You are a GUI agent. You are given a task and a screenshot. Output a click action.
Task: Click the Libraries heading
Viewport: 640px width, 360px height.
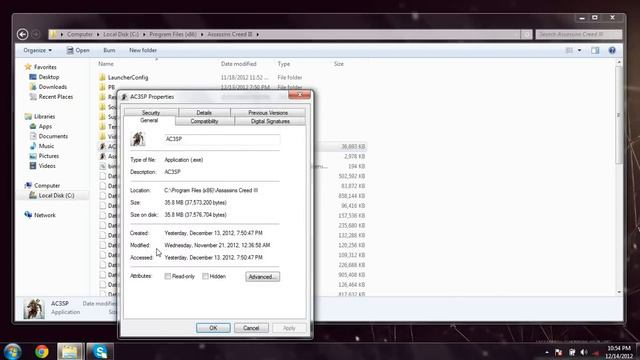point(40,116)
